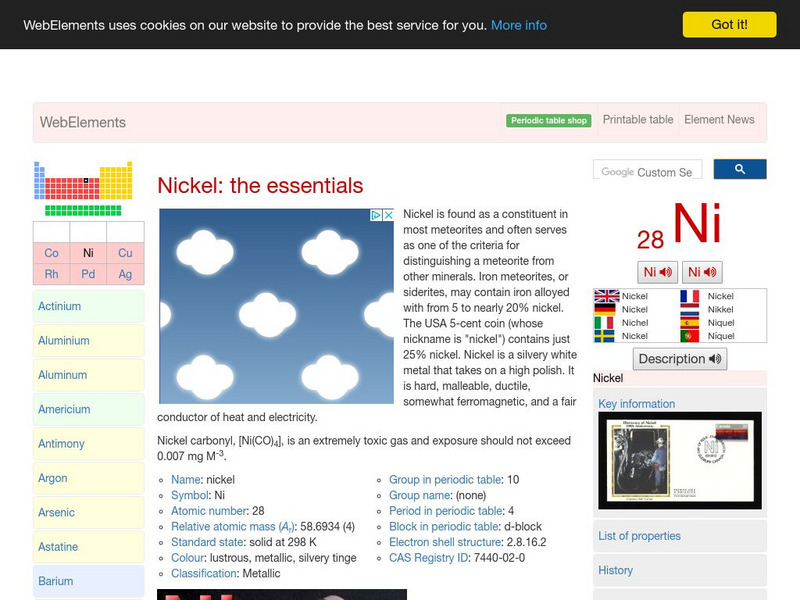The width and height of the screenshot is (800, 600).
Task: Click the Niquel text beside Spanish flag
Action: pos(720,322)
